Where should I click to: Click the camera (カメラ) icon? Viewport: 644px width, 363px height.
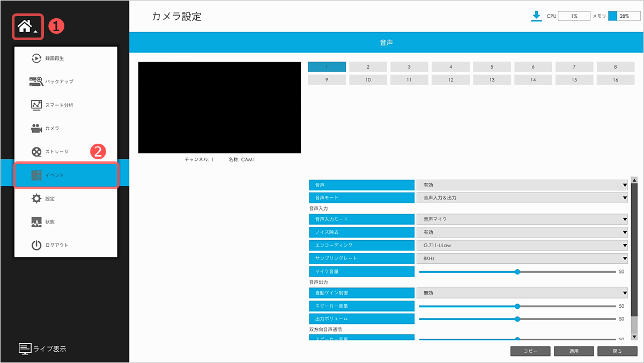(36, 128)
